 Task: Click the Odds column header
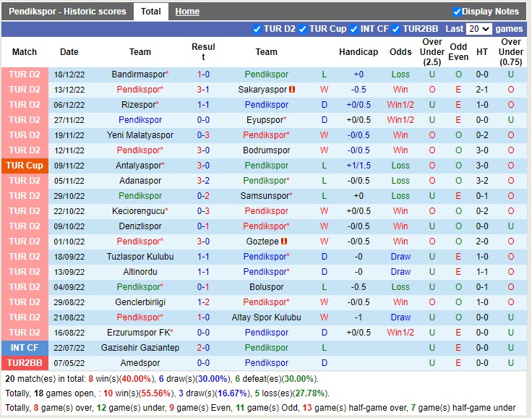(x=400, y=52)
